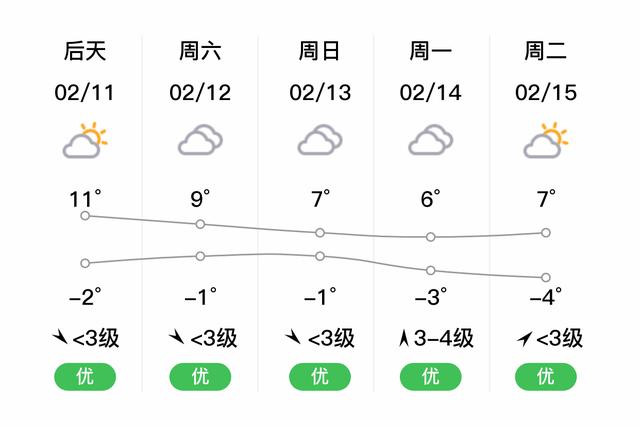
Task: Click the 优 air quality badge for 02/15
Action: click(x=546, y=376)
